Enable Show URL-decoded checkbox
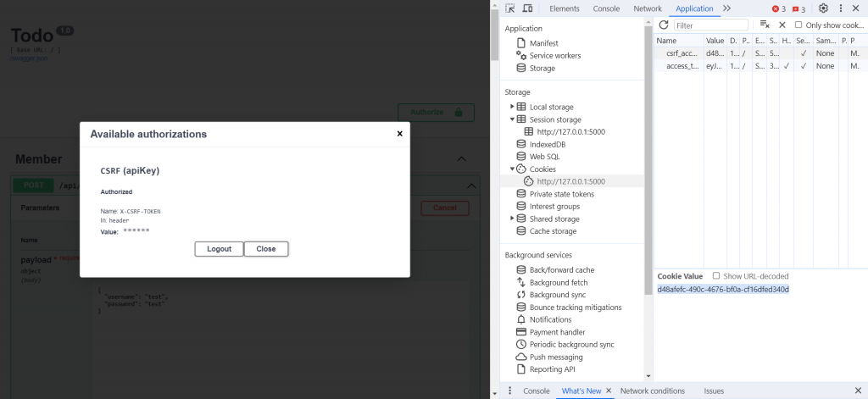The image size is (868, 399). (x=716, y=275)
